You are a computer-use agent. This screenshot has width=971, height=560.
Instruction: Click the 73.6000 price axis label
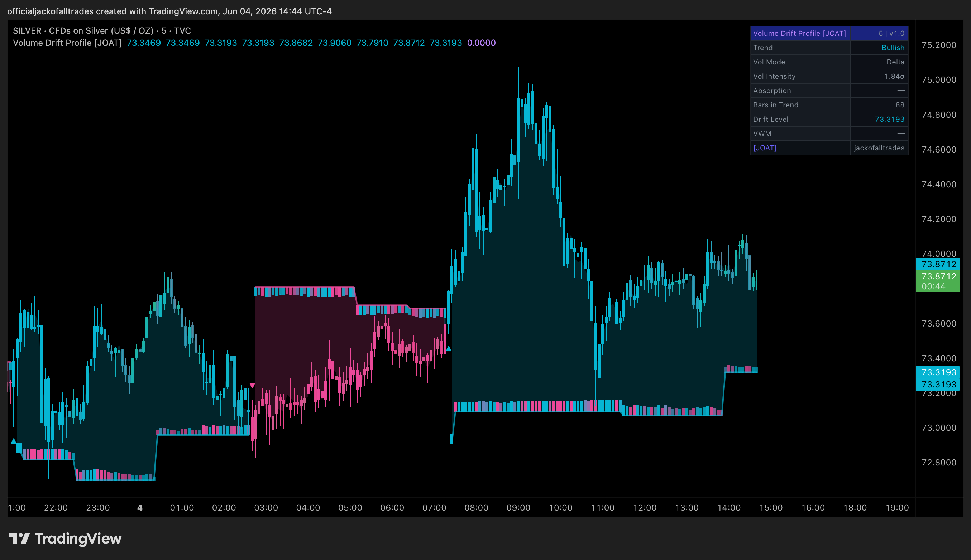(x=939, y=323)
